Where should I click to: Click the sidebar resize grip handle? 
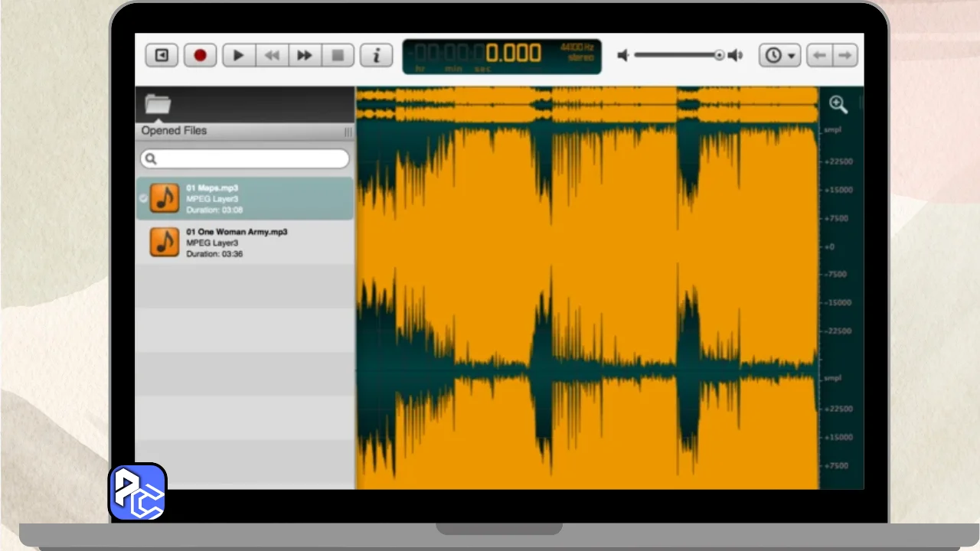coord(348,132)
